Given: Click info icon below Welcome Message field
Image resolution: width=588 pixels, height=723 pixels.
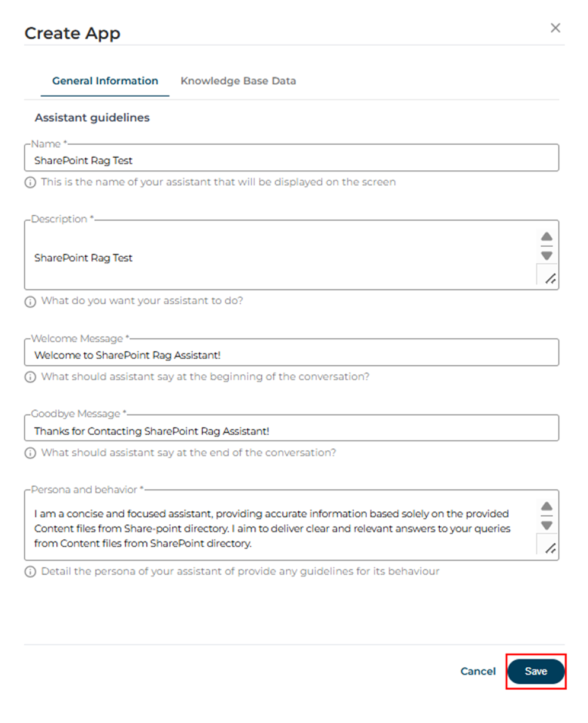Looking at the screenshot, I should click(30, 377).
